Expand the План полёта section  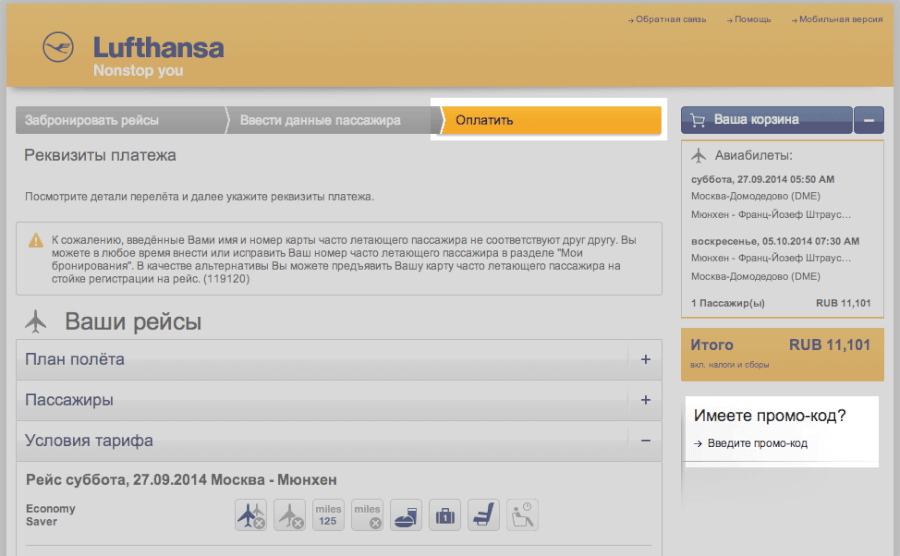click(645, 360)
